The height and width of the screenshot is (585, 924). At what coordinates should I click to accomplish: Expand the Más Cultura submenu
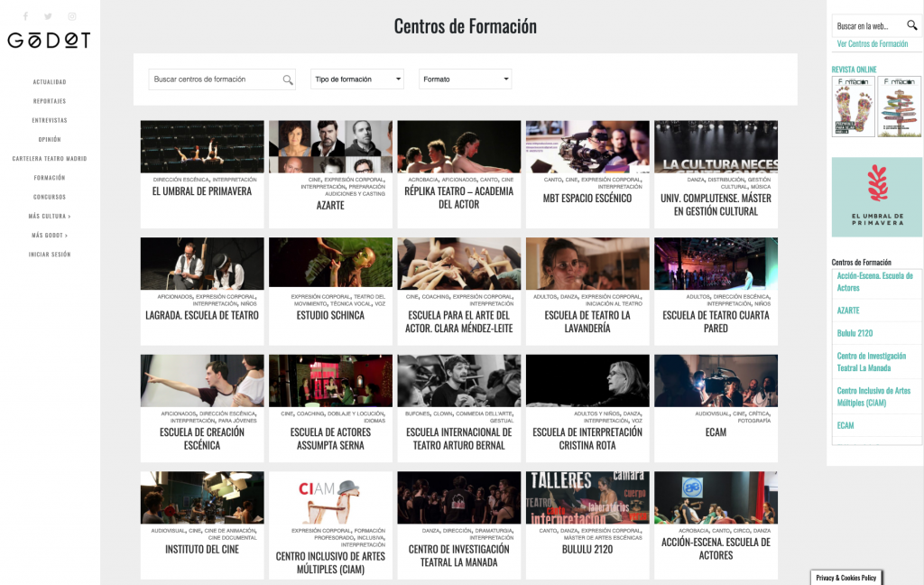tap(50, 217)
